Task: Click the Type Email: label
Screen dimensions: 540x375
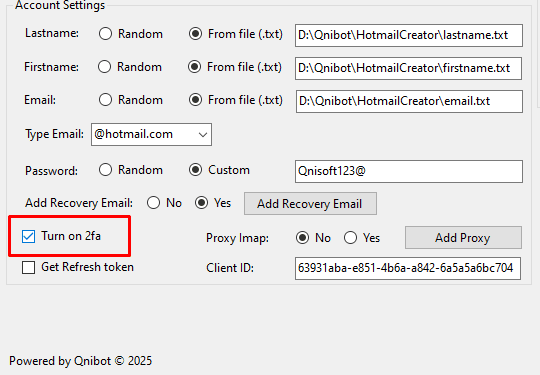Action: (54, 134)
